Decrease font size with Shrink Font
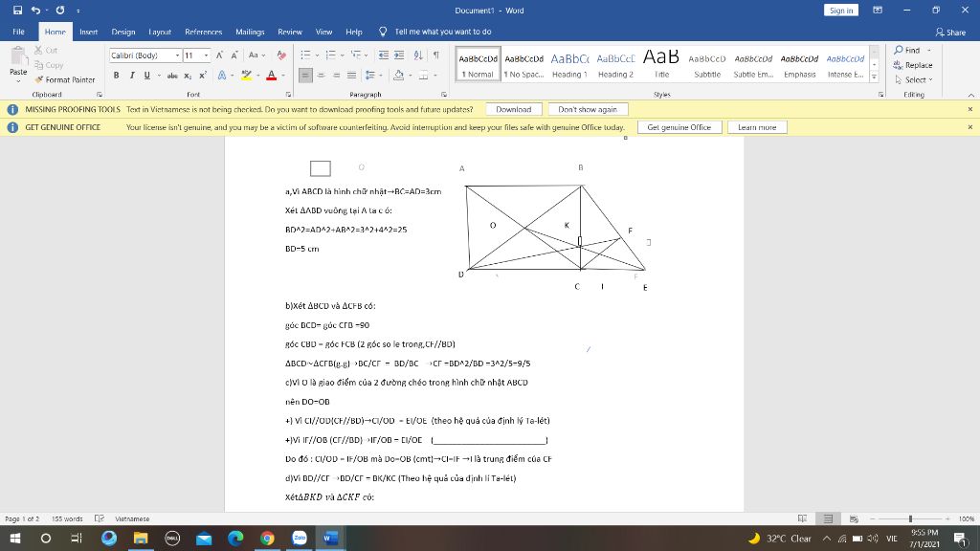This screenshot has width=980, height=551. point(234,55)
